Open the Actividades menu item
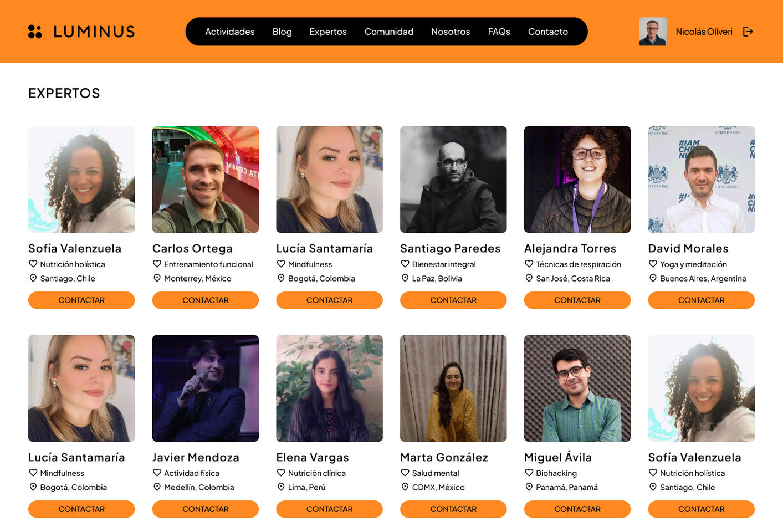The height and width of the screenshot is (532, 783). coord(230,32)
